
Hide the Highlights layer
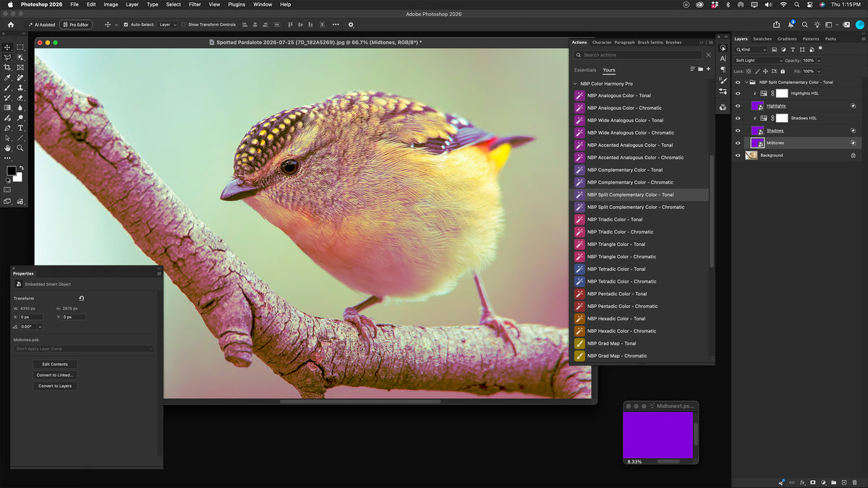738,106
